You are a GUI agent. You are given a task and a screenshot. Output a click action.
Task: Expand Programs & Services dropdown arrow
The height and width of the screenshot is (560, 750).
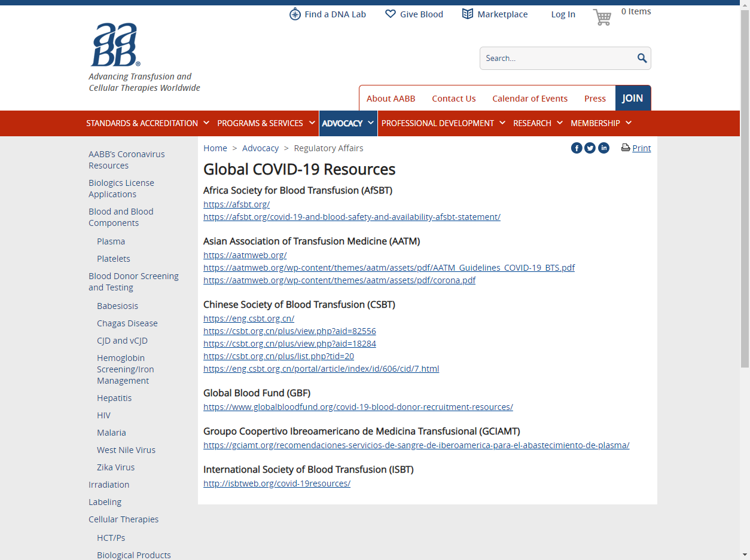coord(312,123)
